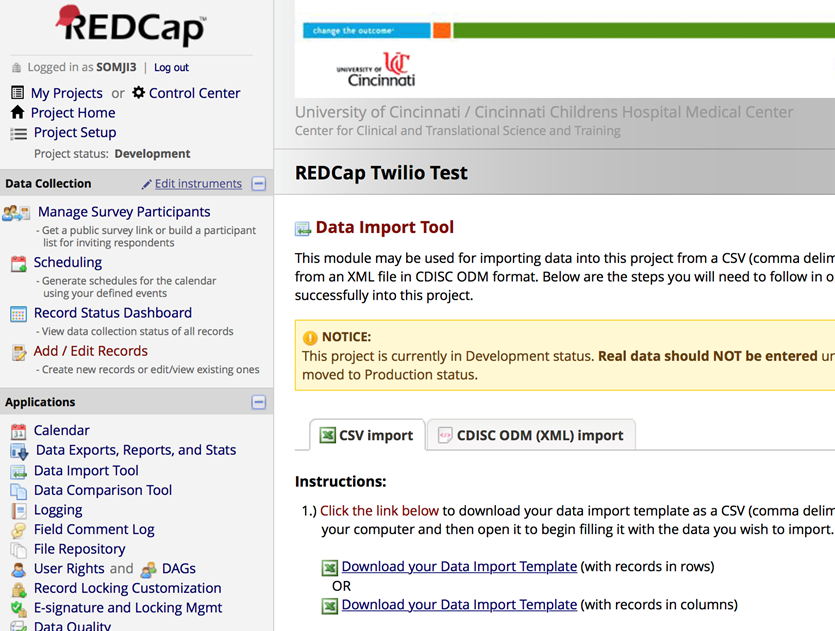
Task: Click the Control Center gear icon
Action: 138,93
